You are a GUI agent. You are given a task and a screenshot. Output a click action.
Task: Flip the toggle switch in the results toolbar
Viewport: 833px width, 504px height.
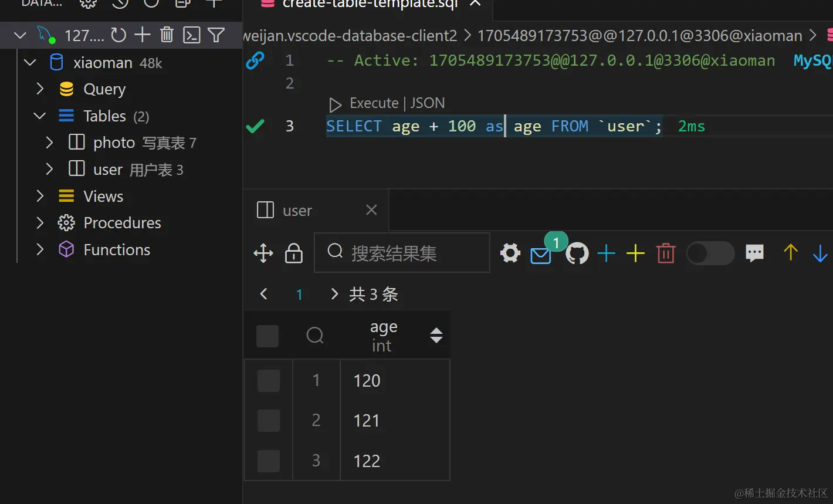(710, 253)
